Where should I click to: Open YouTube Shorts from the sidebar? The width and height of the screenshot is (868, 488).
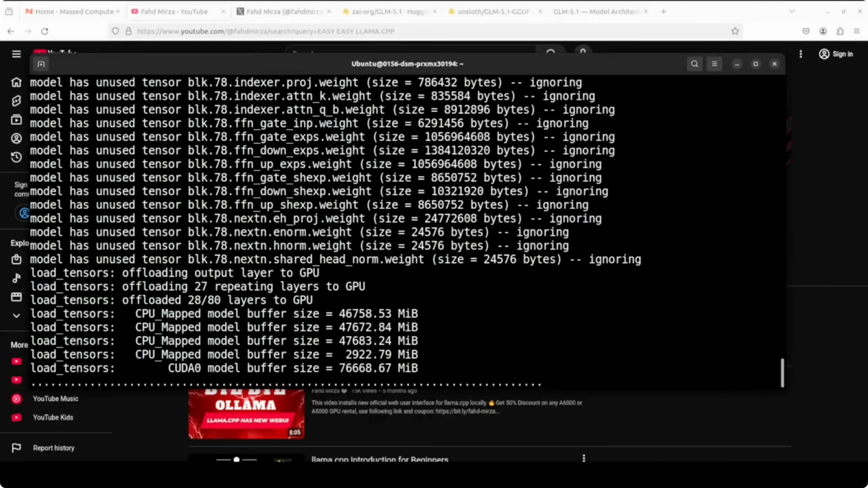pos(16,101)
